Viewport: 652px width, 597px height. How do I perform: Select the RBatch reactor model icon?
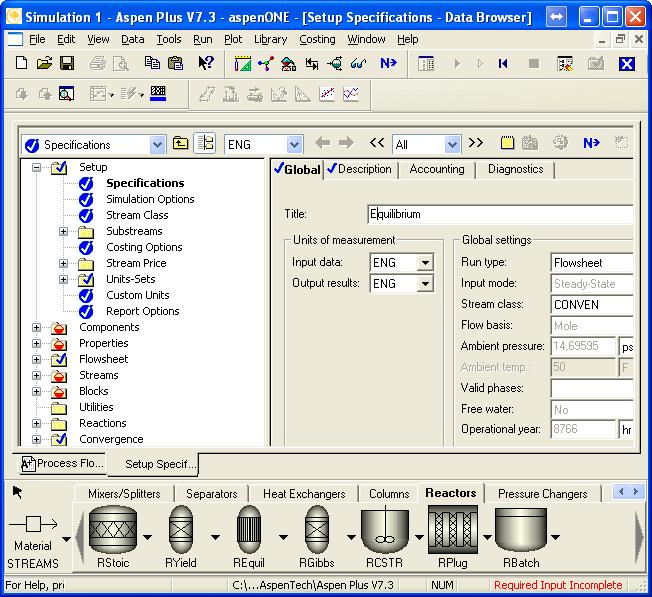click(521, 530)
